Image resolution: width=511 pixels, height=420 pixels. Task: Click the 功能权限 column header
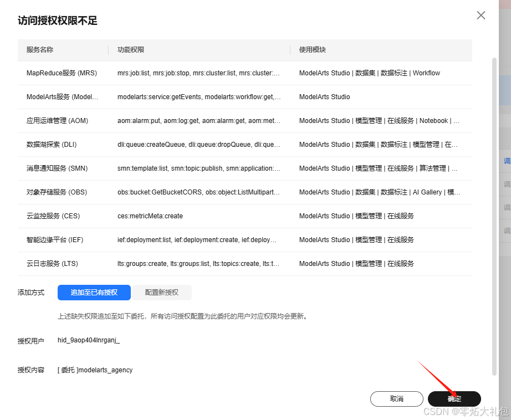pyautogui.click(x=131, y=50)
